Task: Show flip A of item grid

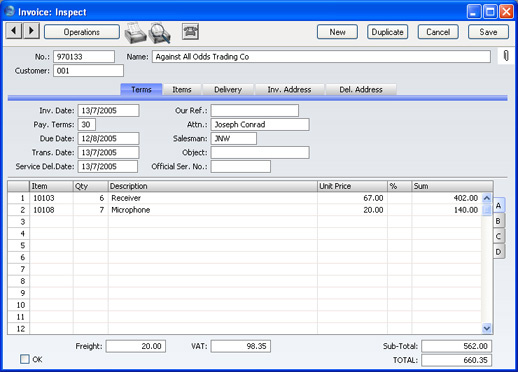Action: coord(499,205)
